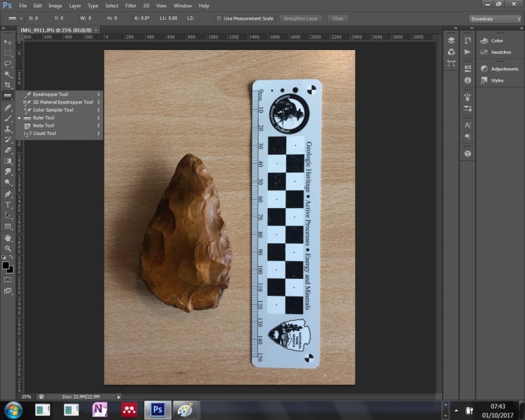The image size is (525, 420).
Task: Open the Actions panel play icon
Action: coord(468,52)
